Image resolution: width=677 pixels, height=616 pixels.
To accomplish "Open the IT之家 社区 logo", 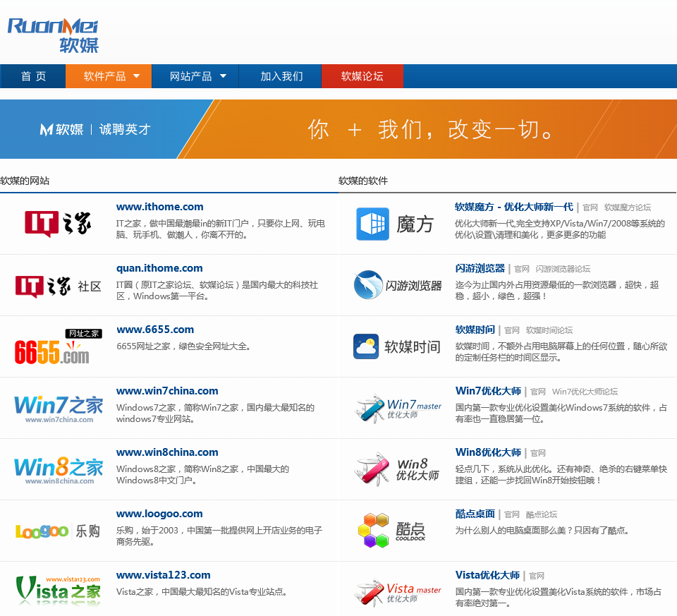I will 58,286.
